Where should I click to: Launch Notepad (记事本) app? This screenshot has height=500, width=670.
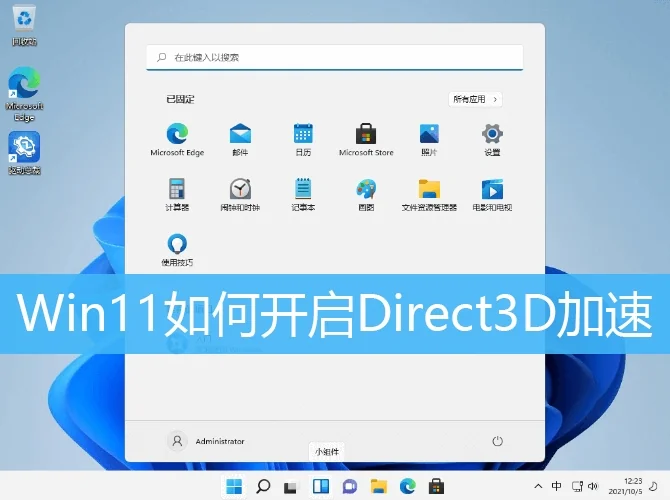303,192
